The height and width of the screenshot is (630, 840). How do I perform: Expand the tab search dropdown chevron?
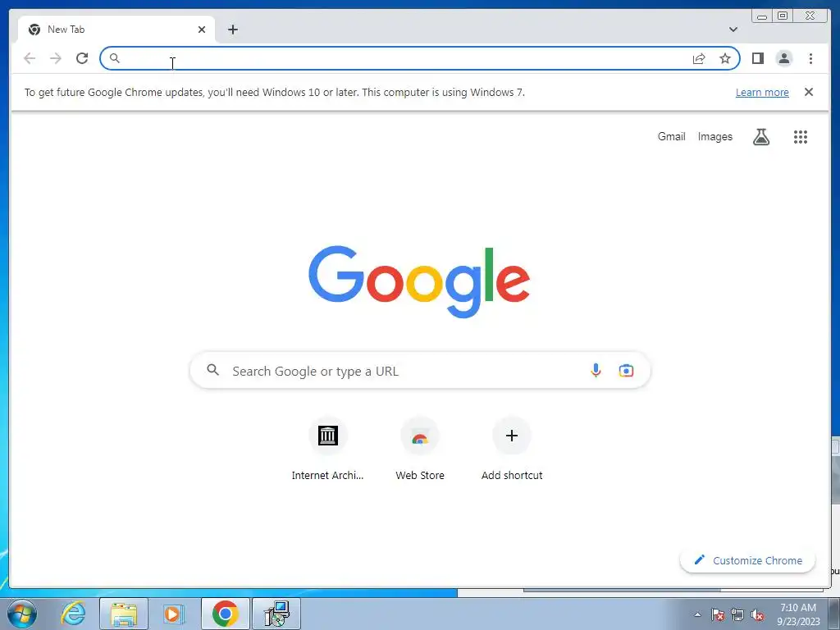pos(733,30)
